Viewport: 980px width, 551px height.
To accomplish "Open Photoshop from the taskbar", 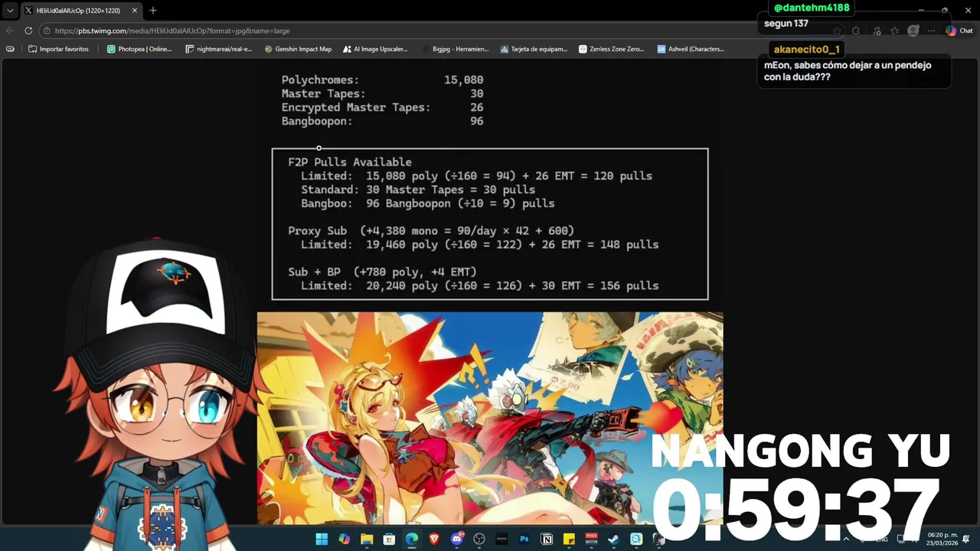I will pyautogui.click(x=524, y=540).
